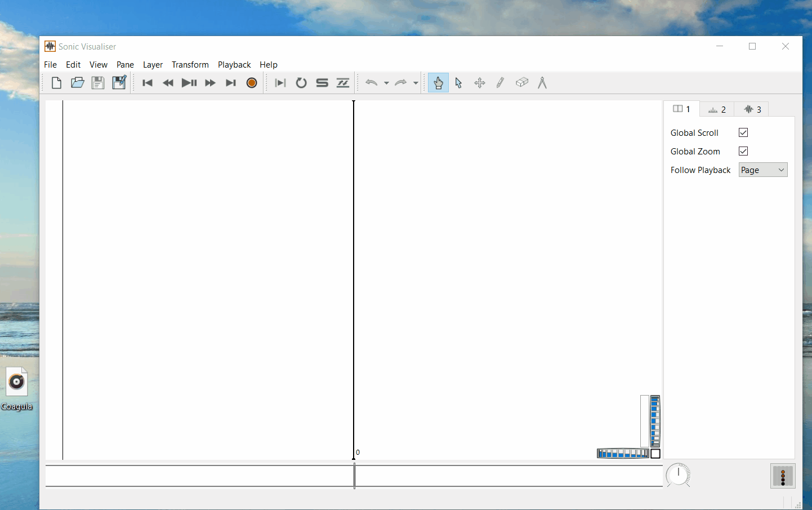Reset zoom with the square button
This screenshot has width=812, height=510.
[655, 454]
